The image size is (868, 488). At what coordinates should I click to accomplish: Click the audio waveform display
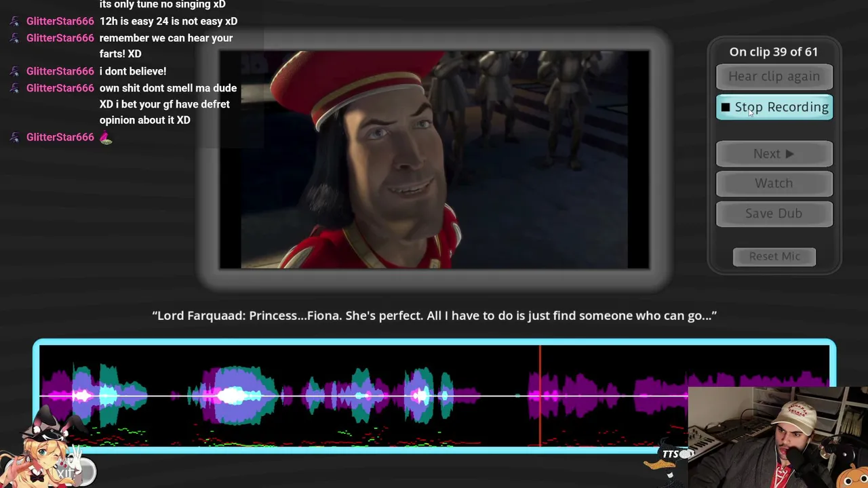pyautogui.click(x=434, y=396)
